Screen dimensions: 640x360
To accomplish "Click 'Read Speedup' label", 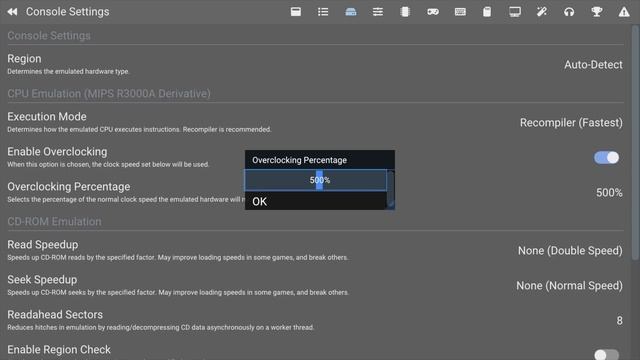I will (43, 244).
